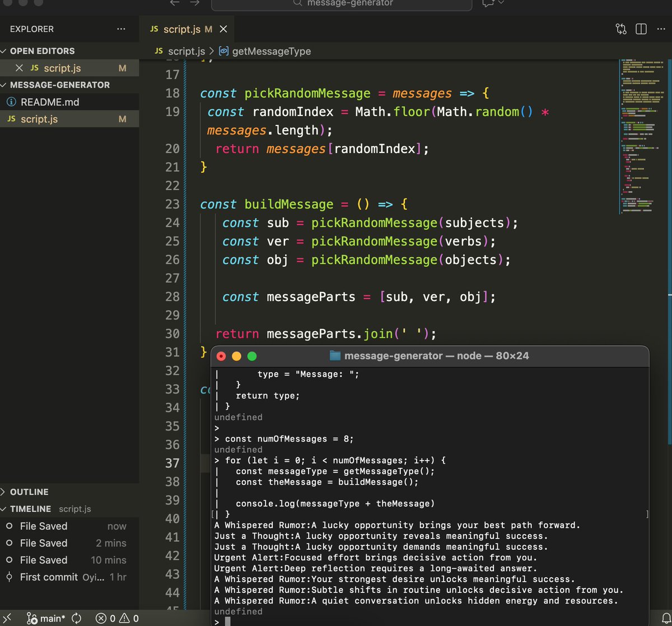Show the errors and warnings count

(117, 618)
